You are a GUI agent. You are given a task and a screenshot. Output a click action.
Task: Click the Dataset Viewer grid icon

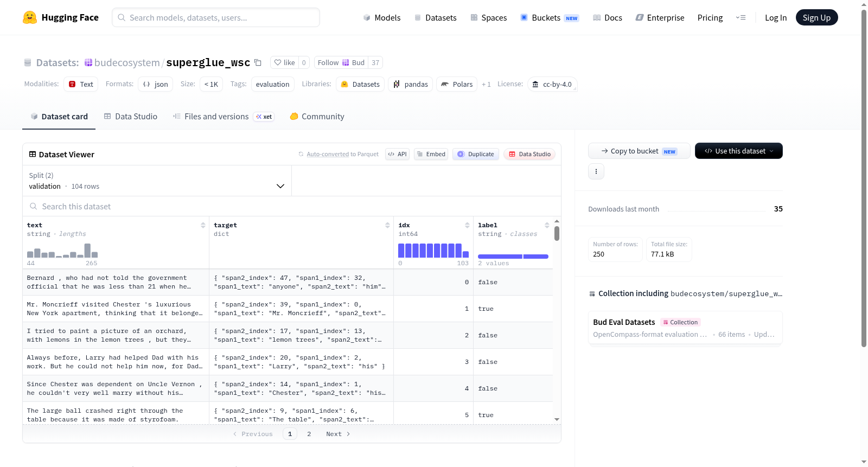point(33,155)
